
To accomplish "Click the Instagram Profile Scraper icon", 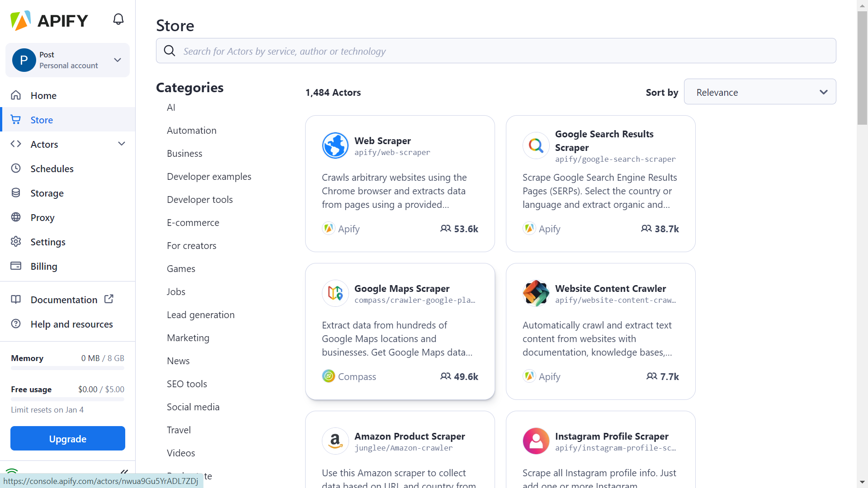I will (536, 441).
